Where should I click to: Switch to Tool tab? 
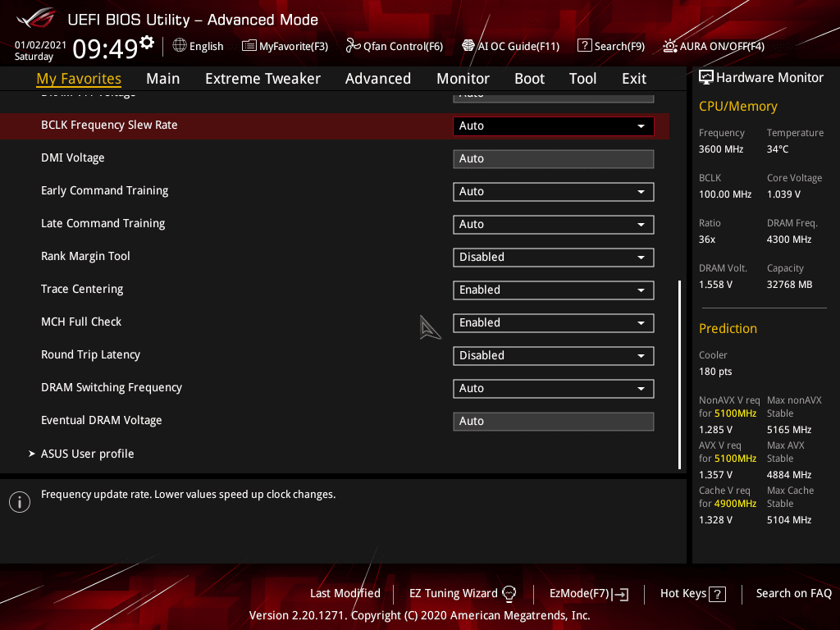pyautogui.click(x=582, y=78)
